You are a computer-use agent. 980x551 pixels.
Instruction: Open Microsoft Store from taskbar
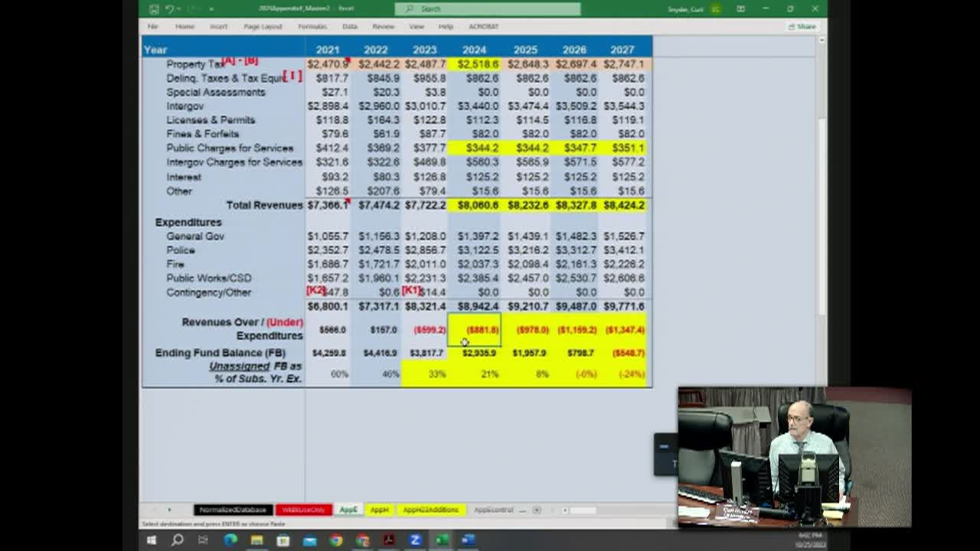click(x=283, y=540)
